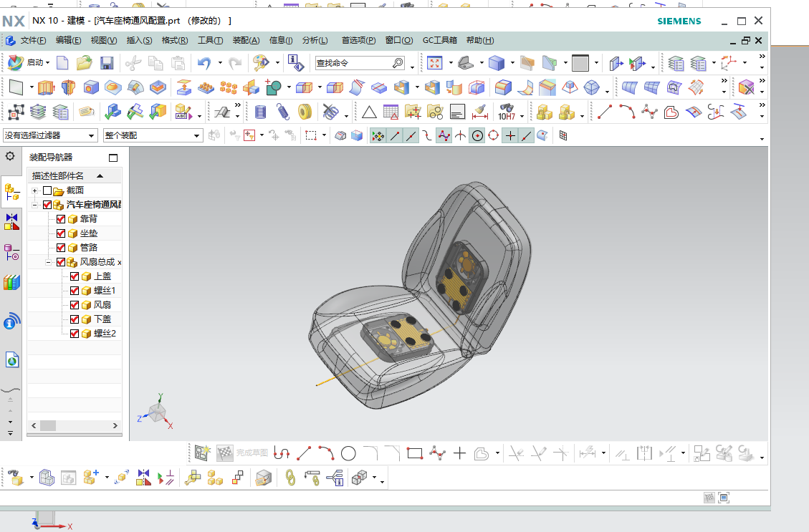
Task: Click the Extrude feature icon
Action: pos(47,87)
